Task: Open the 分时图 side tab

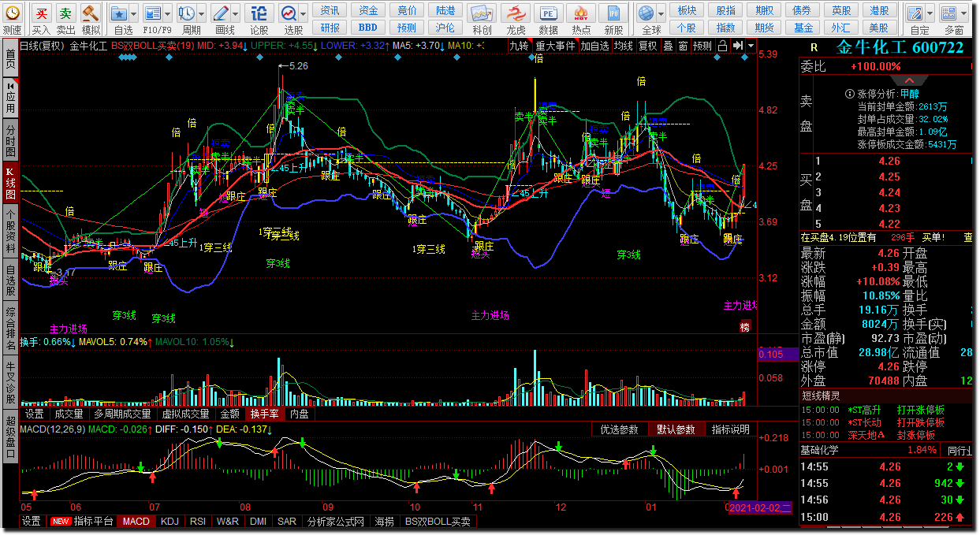Action: 10,140
